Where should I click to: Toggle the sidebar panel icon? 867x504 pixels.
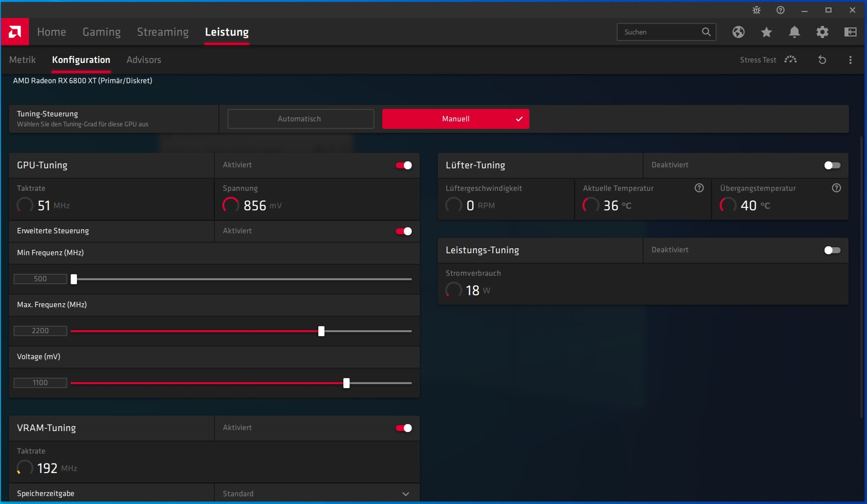pyautogui.click(x=851, y=32)
